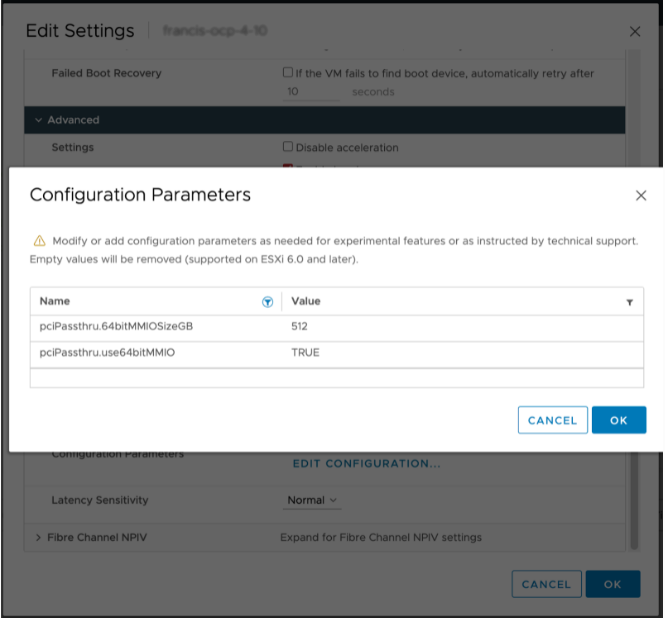The height and width of the screenshot is (618, 665).
Task: Click the EDIT CONFIGURATION... link
Action: coord(366,464)
